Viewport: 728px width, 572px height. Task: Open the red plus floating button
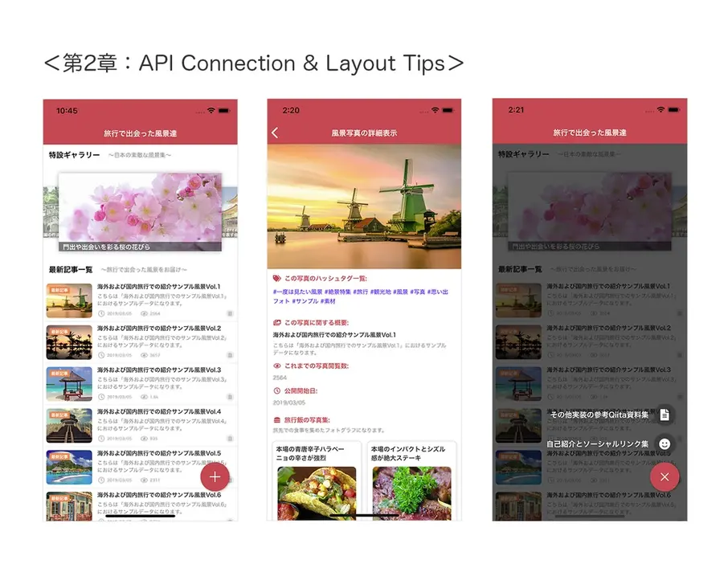click(x=215, y=477)
